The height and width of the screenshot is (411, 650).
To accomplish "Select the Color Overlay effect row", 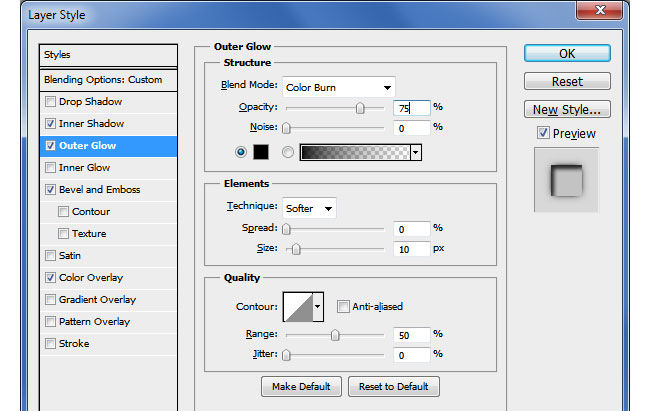I will (109, 277).
